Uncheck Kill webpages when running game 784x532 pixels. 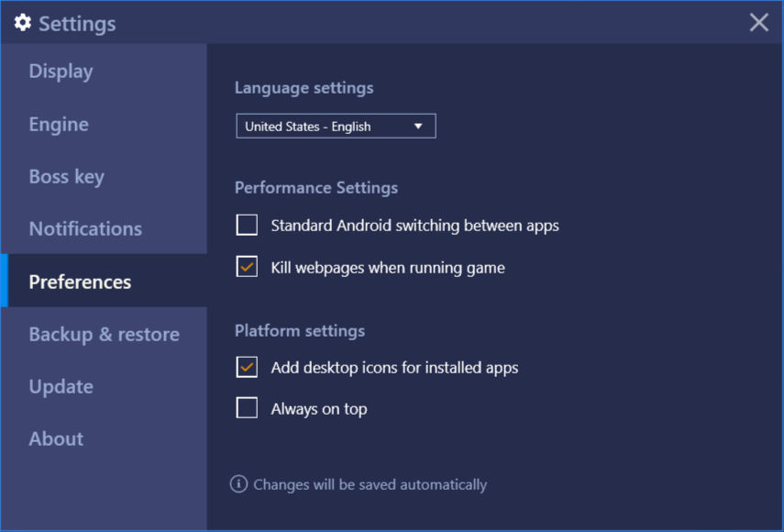(247, 267)
